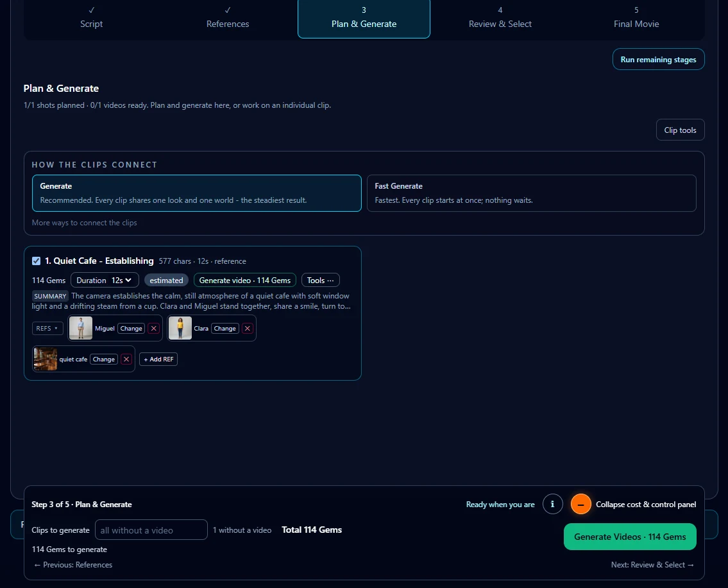Click the Run remaining stages button
The height and width of the screenshot is (588, 728).
(658, 60)
